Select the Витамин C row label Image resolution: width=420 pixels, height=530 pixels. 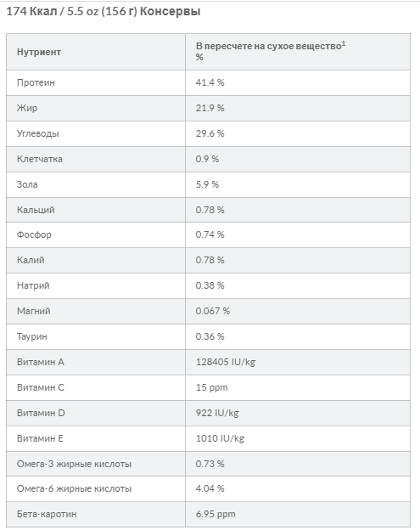coord(41,387)
